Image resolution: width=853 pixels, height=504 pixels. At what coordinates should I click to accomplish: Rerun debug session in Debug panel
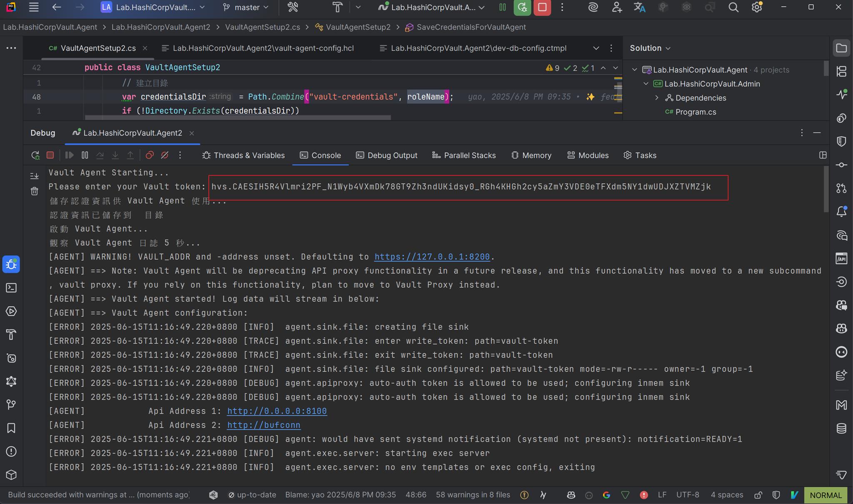(x=35, y=155)
